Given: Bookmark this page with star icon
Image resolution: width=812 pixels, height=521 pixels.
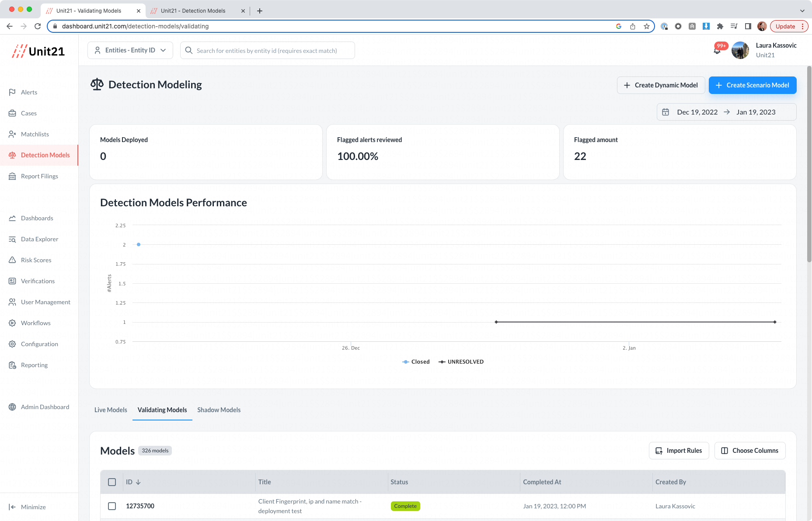Looking at the screenshot, I should point(647,26).
